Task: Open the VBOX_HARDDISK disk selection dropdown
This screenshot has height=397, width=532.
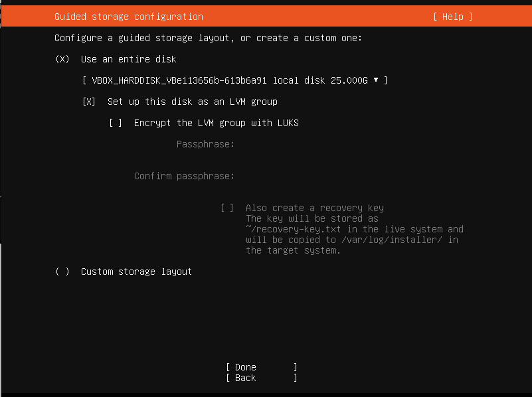Action: click(x=235, y=80)
